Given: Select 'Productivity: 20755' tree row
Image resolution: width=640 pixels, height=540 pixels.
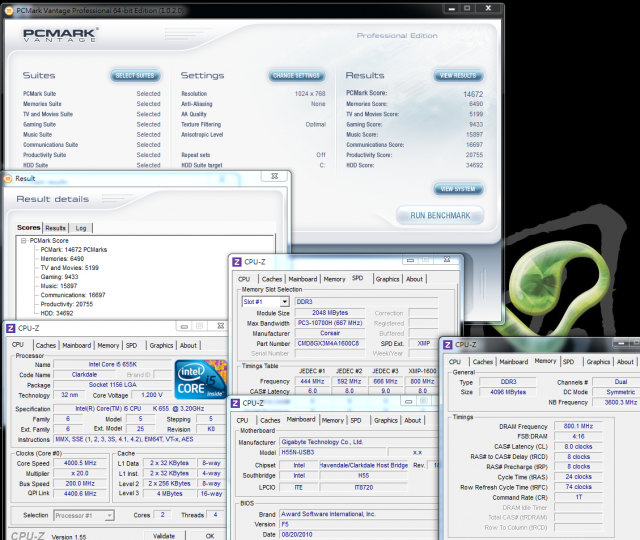Looking at the screenshot, I should click(67, 304).
